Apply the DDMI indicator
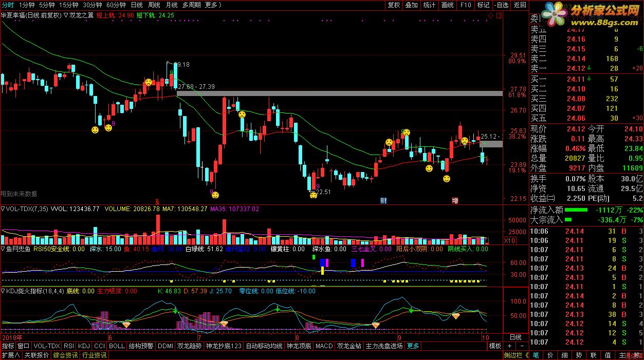 165,346
